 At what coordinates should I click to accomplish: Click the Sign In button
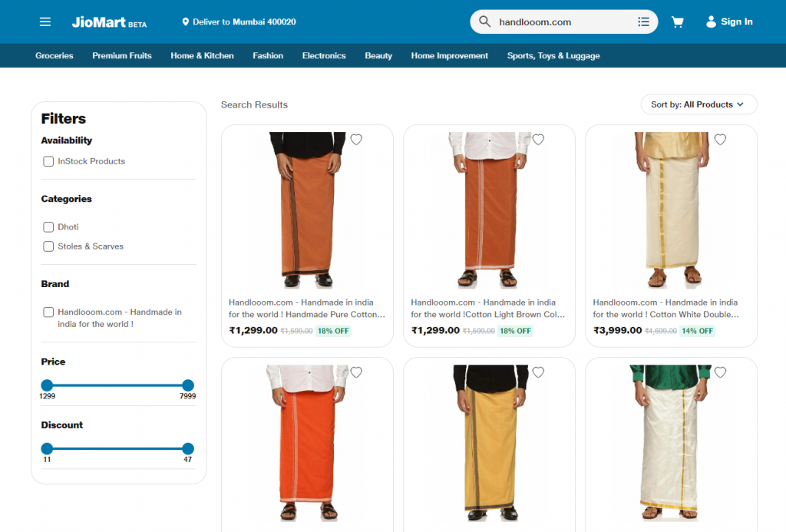point(729,22)
